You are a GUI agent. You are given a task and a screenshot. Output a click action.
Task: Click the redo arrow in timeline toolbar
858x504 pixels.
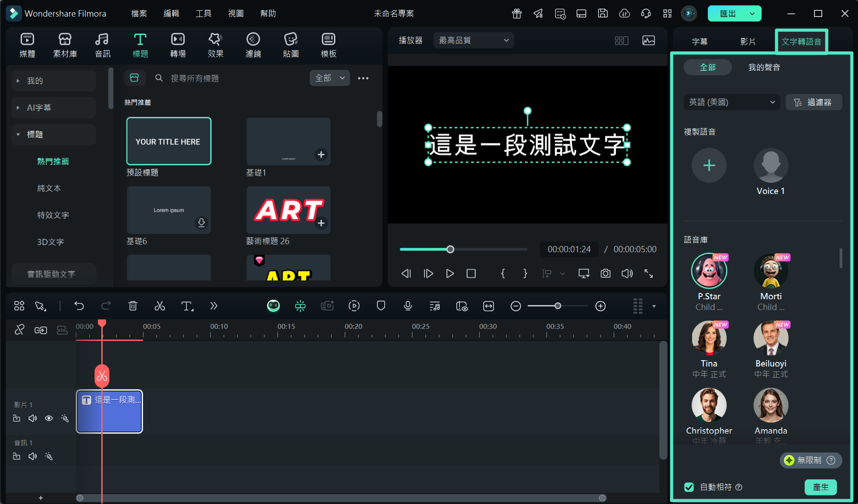coord(106,306)
